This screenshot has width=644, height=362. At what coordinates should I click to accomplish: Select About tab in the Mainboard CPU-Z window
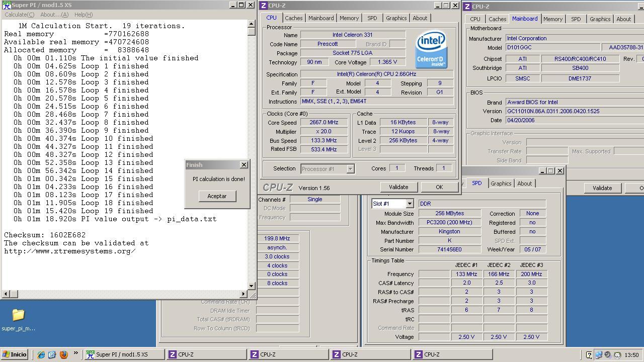[623, 19]
